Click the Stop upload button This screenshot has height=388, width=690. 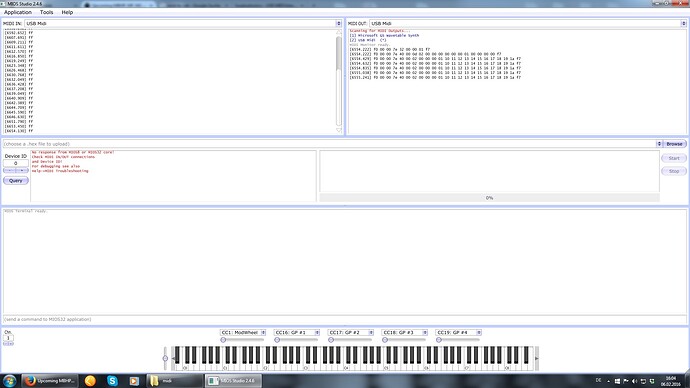[x=674, y=171]
